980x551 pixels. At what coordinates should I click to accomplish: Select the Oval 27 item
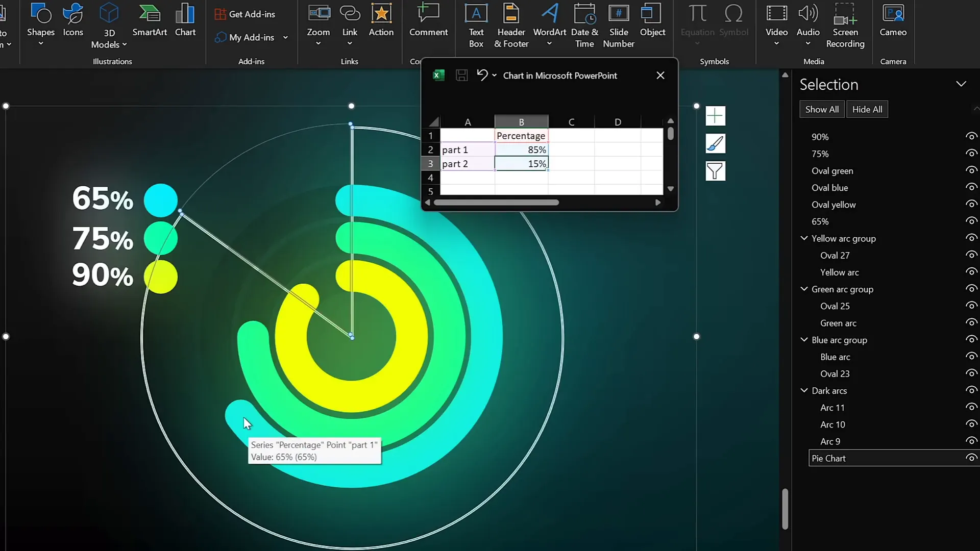pyautogui.click(x=835, y=255)
